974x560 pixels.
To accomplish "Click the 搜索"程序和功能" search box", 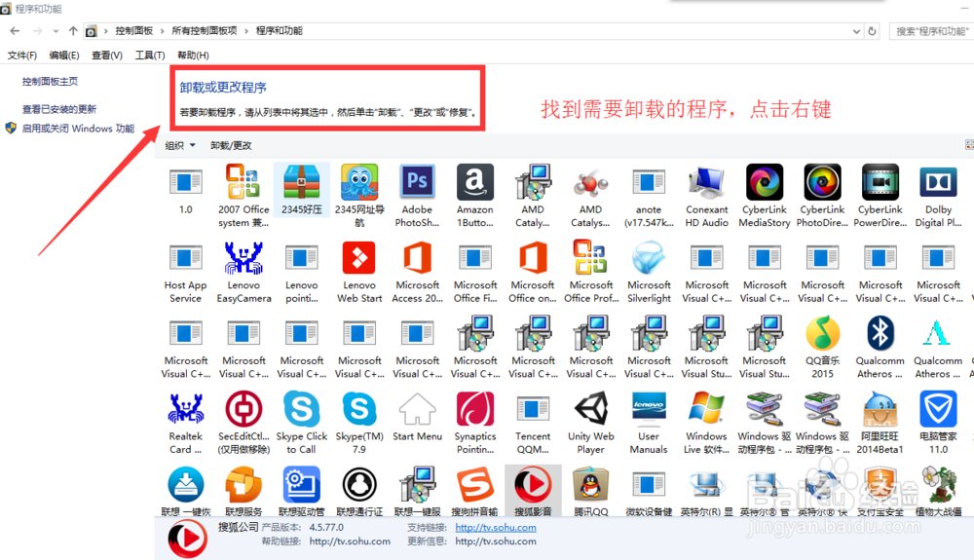I will tap(931, 31).
